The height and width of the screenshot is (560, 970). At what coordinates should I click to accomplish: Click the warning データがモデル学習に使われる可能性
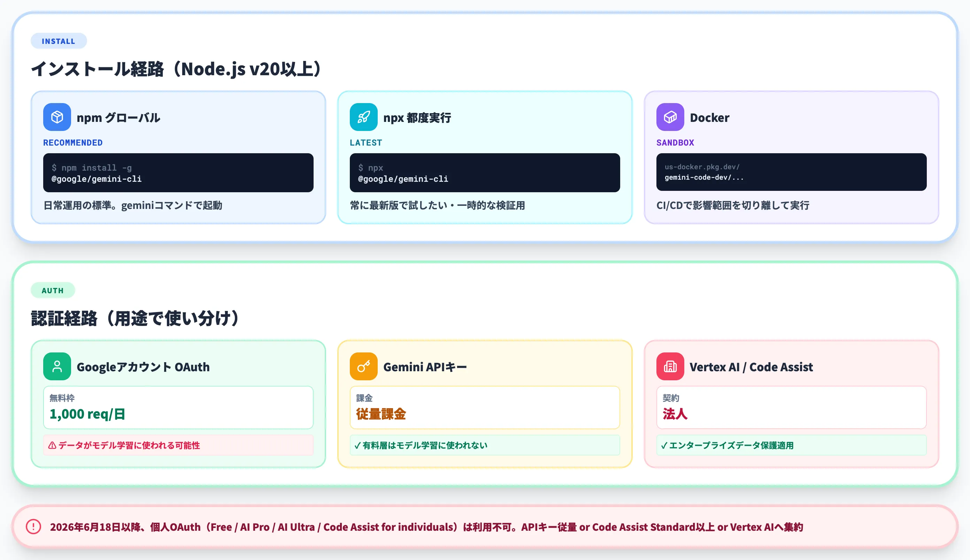tap(178, 445)
